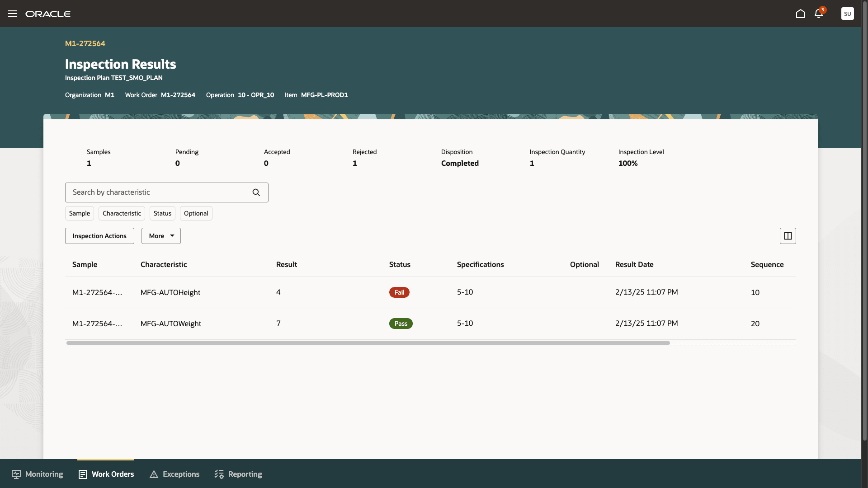
Task: Click the Exceptions warning triangle icon
Action: 154,474
